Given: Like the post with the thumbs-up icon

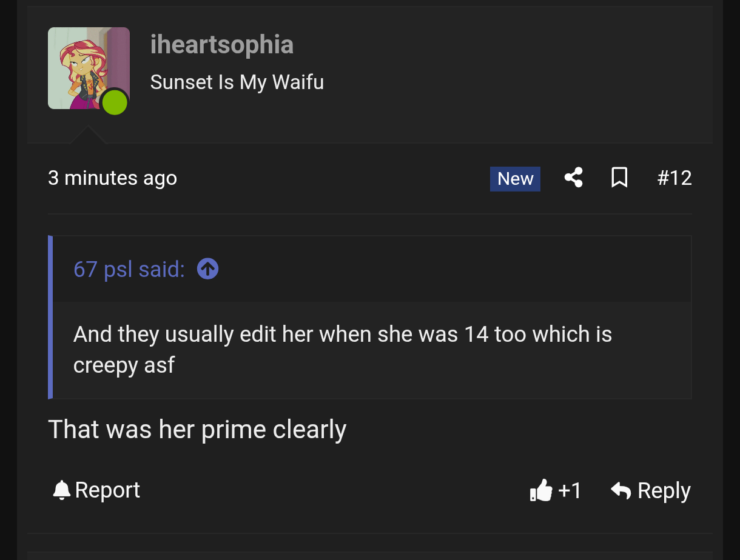Looking at the screenshot, I should (x=541, y=490).
